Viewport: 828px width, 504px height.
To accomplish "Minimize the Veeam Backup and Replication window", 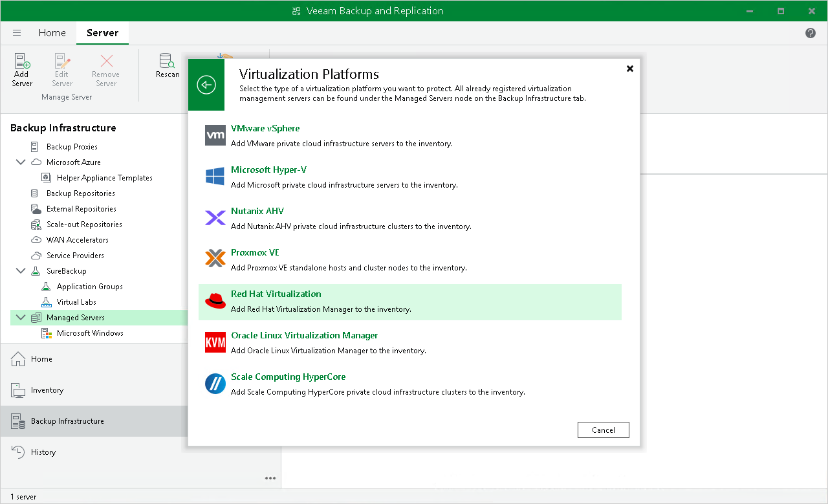I will click(x=750, y=11).
